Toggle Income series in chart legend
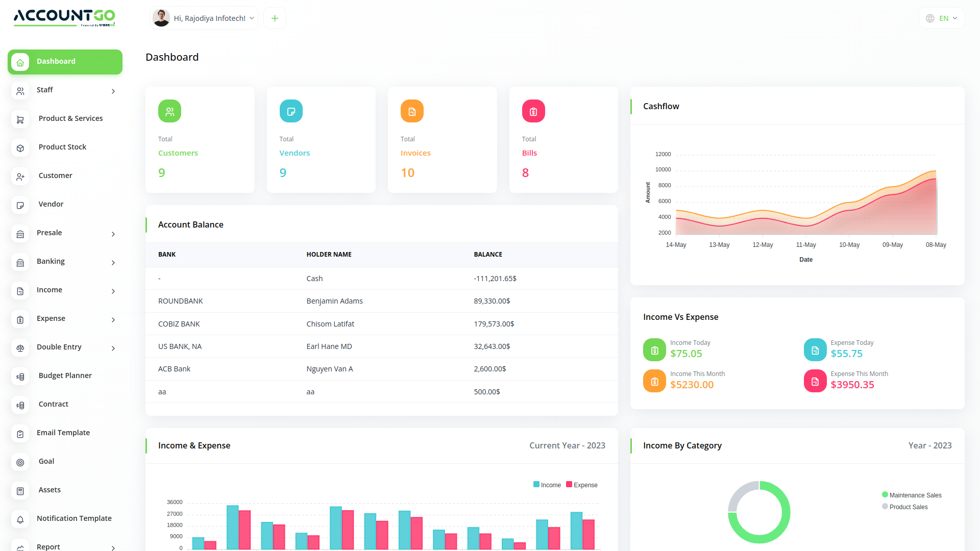Screen dimensions: 980x551 pos(547,485)
